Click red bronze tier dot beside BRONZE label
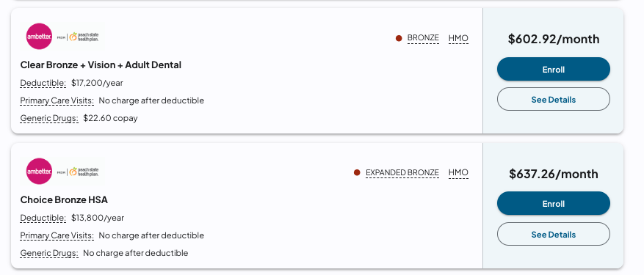 (x=399, y=38)
